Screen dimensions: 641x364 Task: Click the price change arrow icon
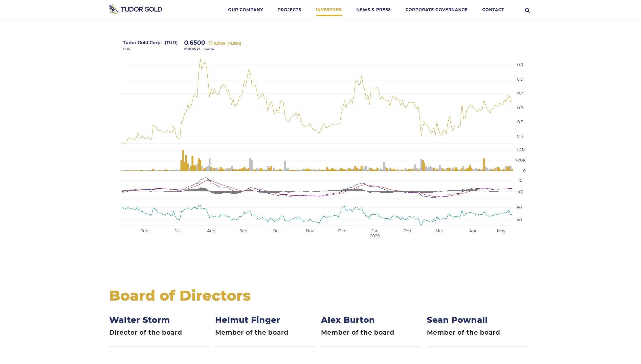click(x=210, y=43)
